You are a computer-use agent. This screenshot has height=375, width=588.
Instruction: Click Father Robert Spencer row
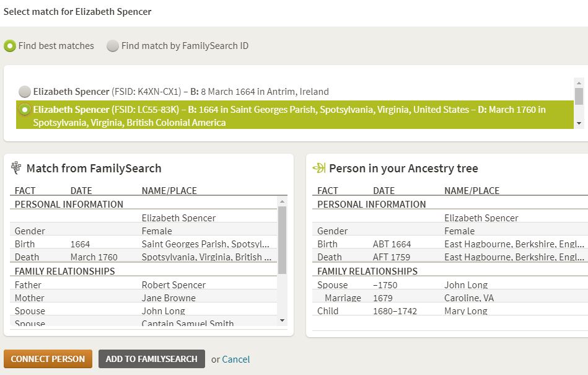tap(143, 285)
